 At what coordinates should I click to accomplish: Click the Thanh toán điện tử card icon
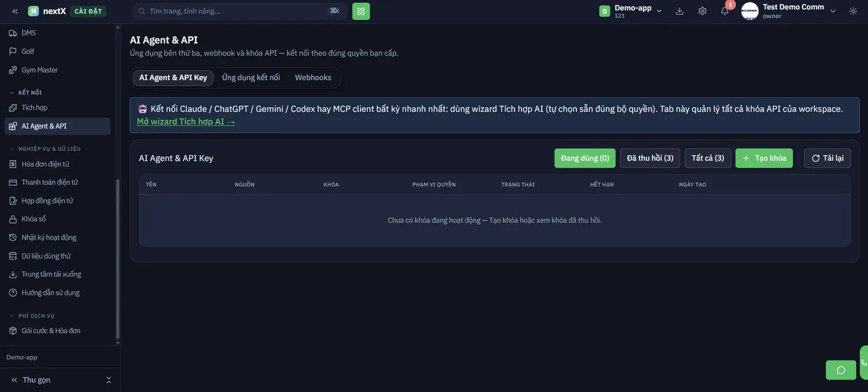point(13,182)
